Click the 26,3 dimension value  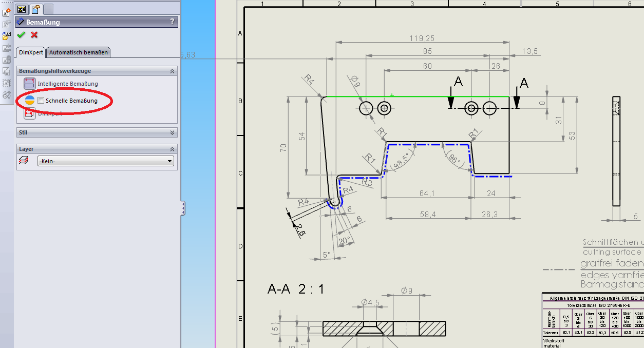pos(491,215)
